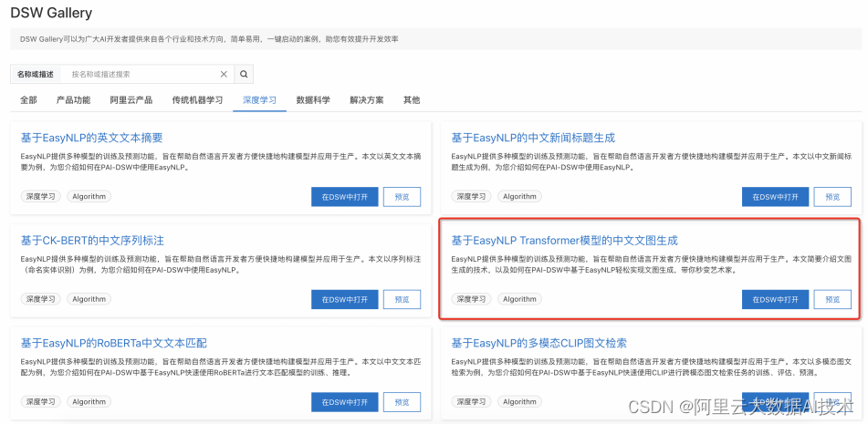868x424 pixels.
Task: Click 深度学习 tag on 中文新闻标题生成 card
Action: click(472, 196)
